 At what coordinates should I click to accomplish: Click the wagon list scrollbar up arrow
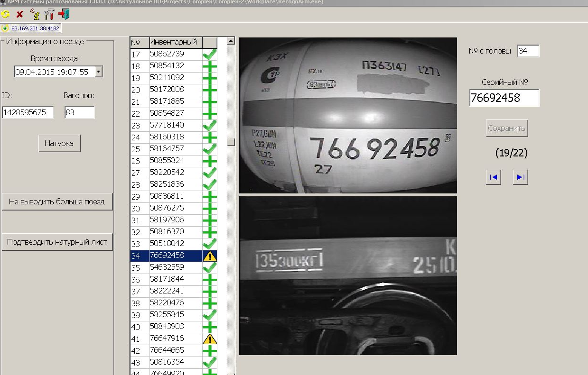(231, 41)
